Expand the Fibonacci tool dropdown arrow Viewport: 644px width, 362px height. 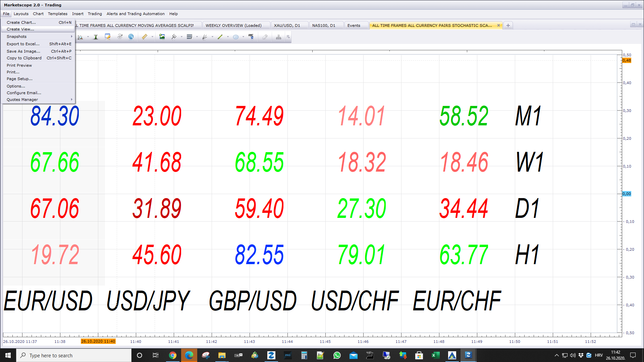(x=197, y=37)
